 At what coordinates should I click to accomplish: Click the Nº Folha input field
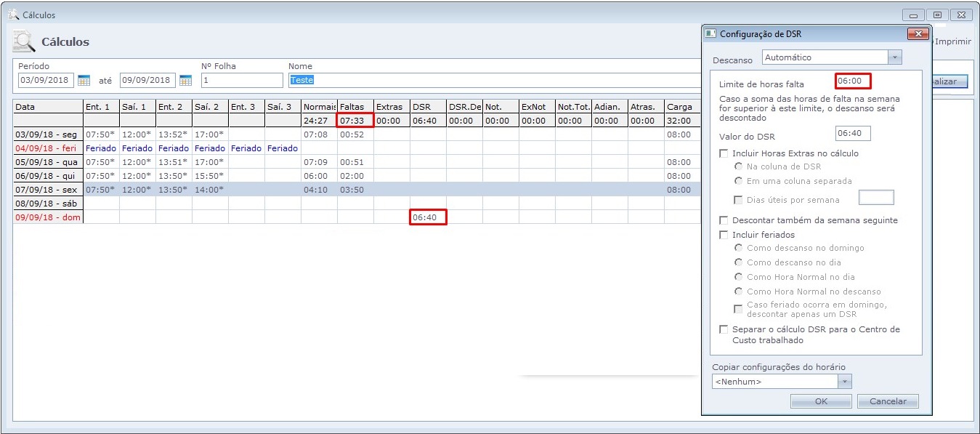click(241, 80)
